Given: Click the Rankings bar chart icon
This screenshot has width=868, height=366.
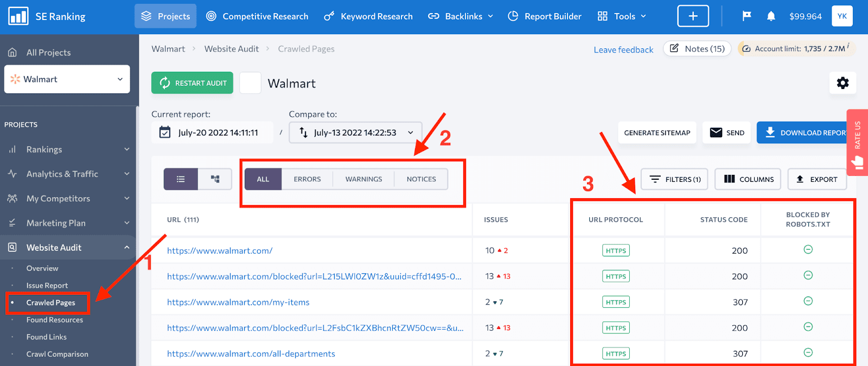Looking at the screenshot, I should [12, 149].
